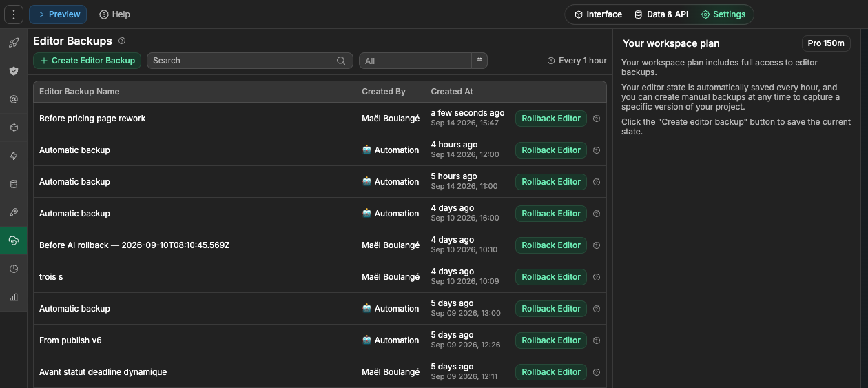Click the Created At column header

[x=452, y=92]
